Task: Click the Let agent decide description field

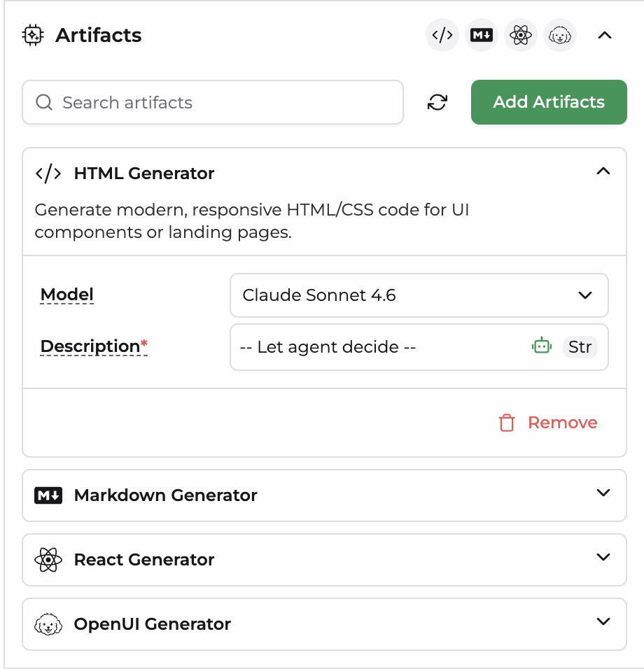Action: pos(419,347)
